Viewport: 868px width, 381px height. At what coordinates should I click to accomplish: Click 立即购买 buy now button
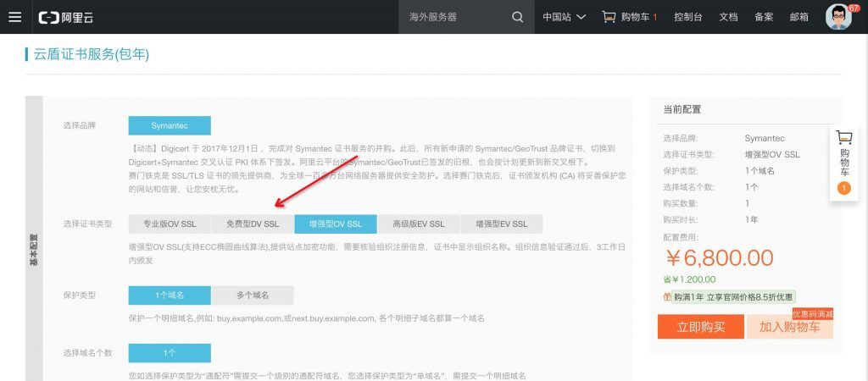tap(701, 327)
